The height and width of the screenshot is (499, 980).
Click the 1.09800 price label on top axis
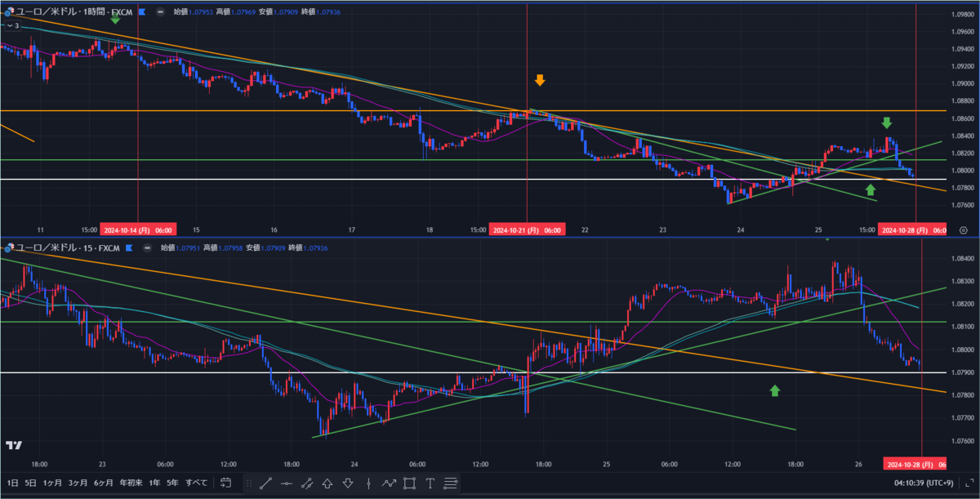tap(962, 14)
